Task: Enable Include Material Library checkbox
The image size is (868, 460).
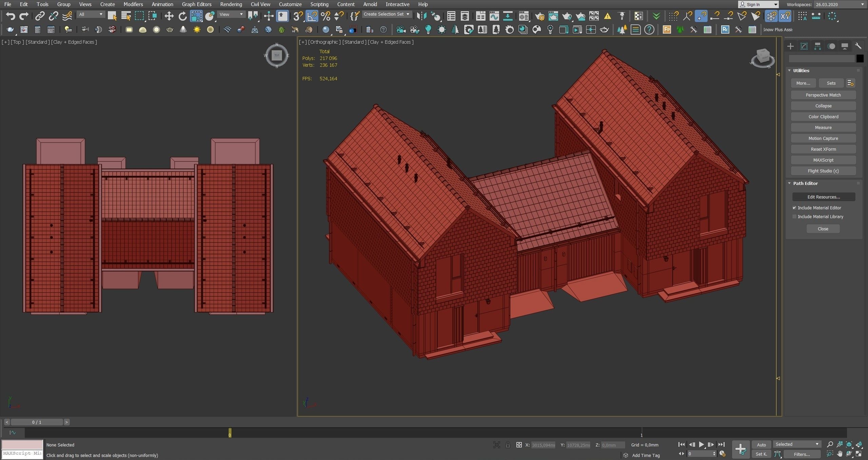Action: pyautogui.click(x=794, y=216)
